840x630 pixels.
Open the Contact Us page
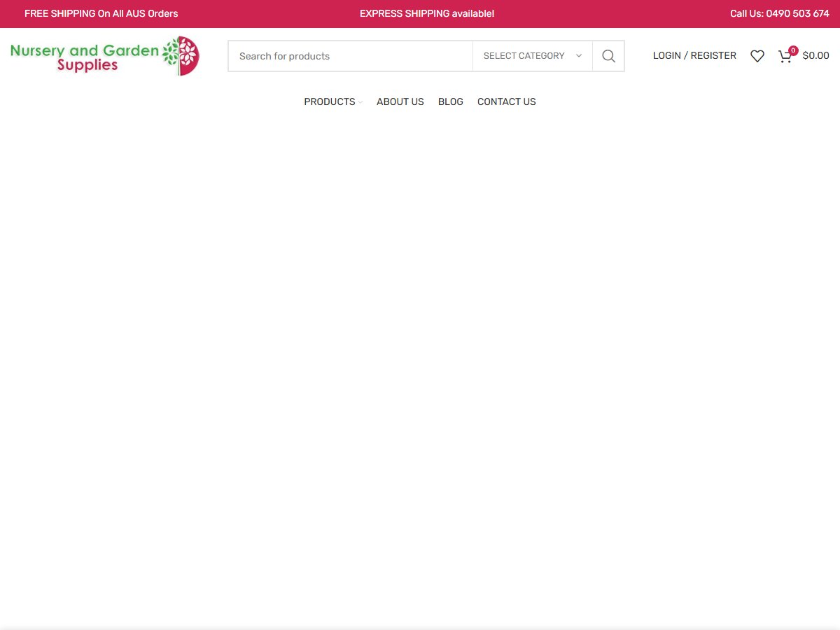point(507,101)
